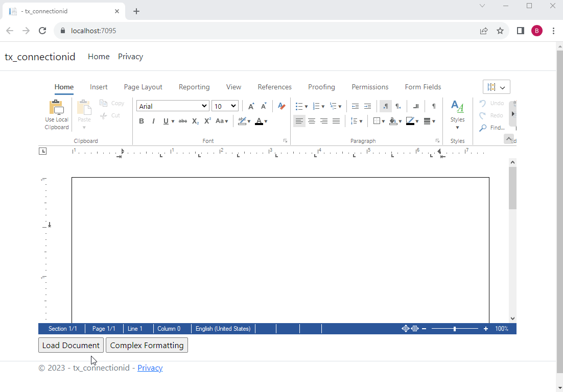Open the font family dropdown
563x392 pixels.
(x=172, y=106)
